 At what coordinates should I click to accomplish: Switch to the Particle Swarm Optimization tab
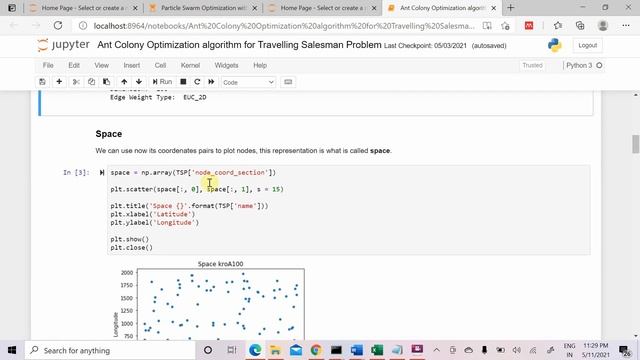[203, 8]
